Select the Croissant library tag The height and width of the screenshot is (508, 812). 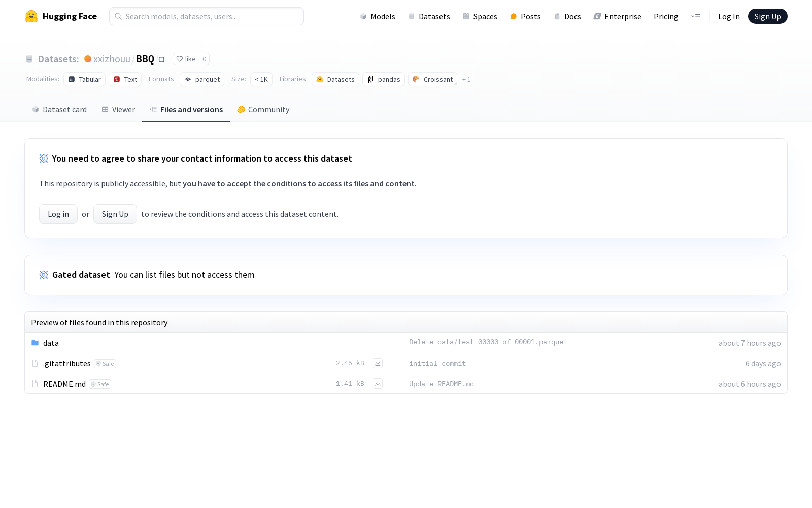click(433, 79)
